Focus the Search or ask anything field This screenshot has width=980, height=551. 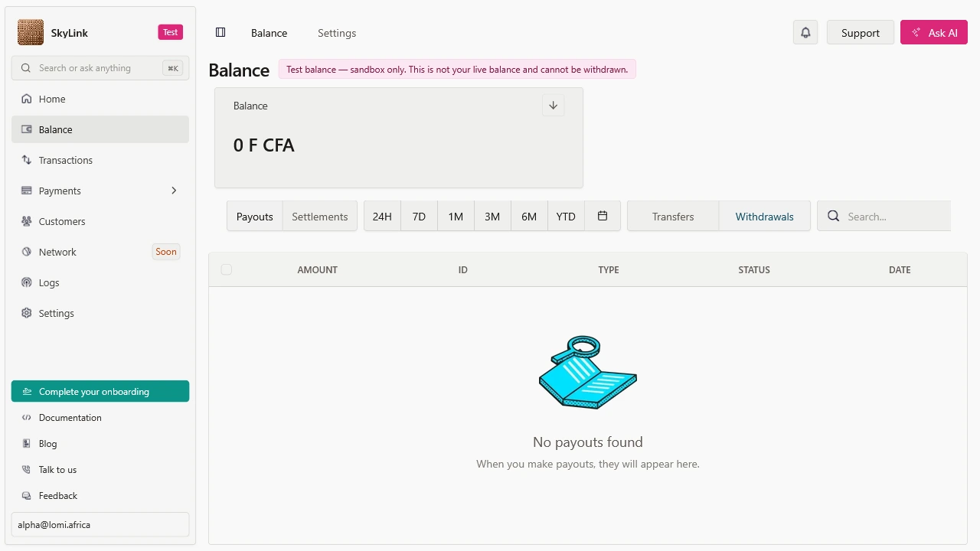pos(100,68)
